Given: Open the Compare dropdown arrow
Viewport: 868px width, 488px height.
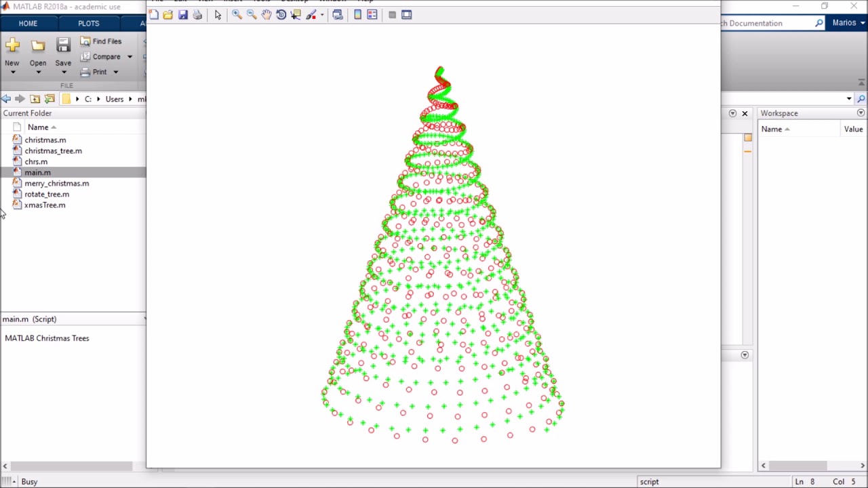Looking at the screenshot, I should (x=130, y=57).
